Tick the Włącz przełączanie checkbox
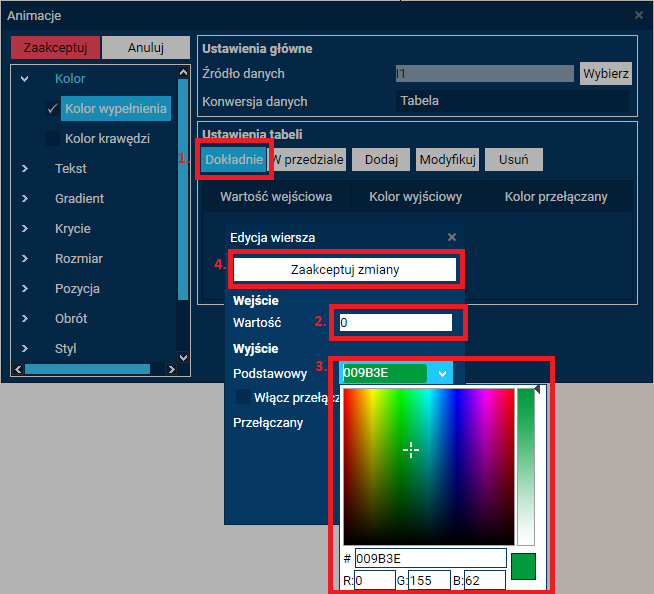Image resolution: width=654 pixels, height=594 pixels. click(x=243, y=398)
